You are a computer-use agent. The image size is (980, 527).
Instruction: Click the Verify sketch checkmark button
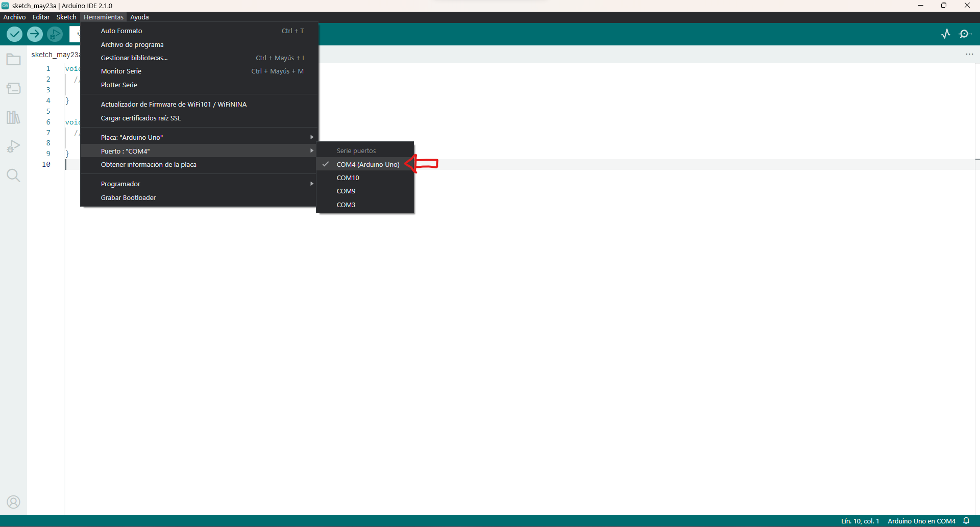click(x=14, y=34)
